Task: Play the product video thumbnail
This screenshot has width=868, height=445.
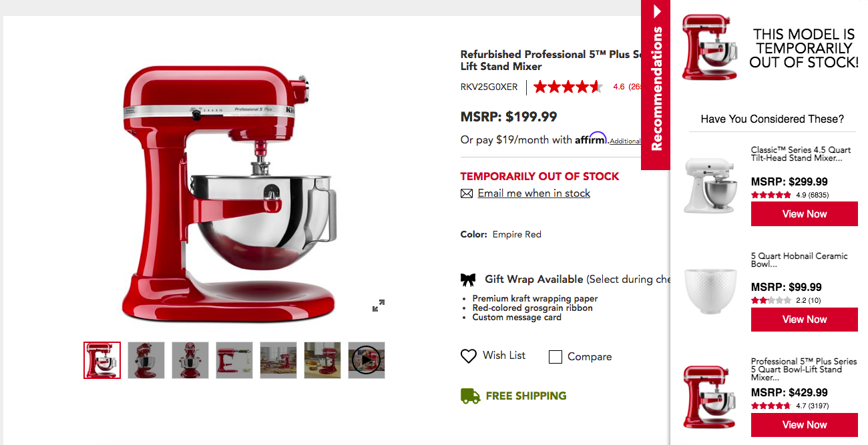Action: point(367,360)
